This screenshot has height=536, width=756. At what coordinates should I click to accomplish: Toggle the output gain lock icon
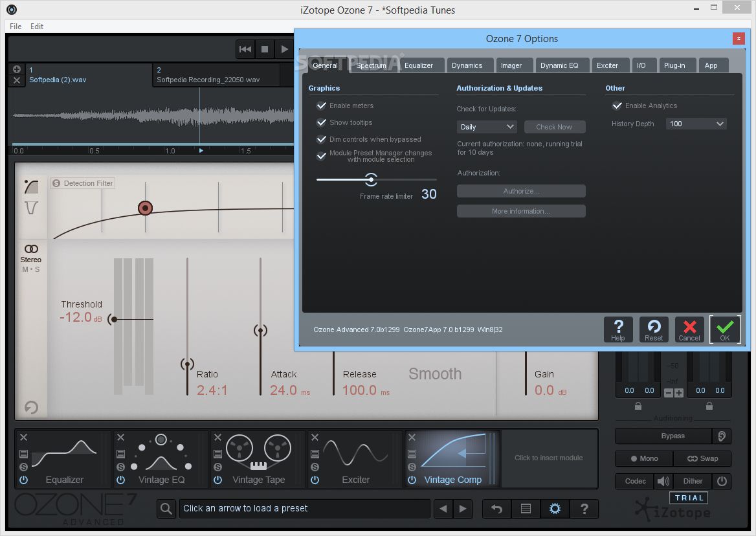click(709, 407)
